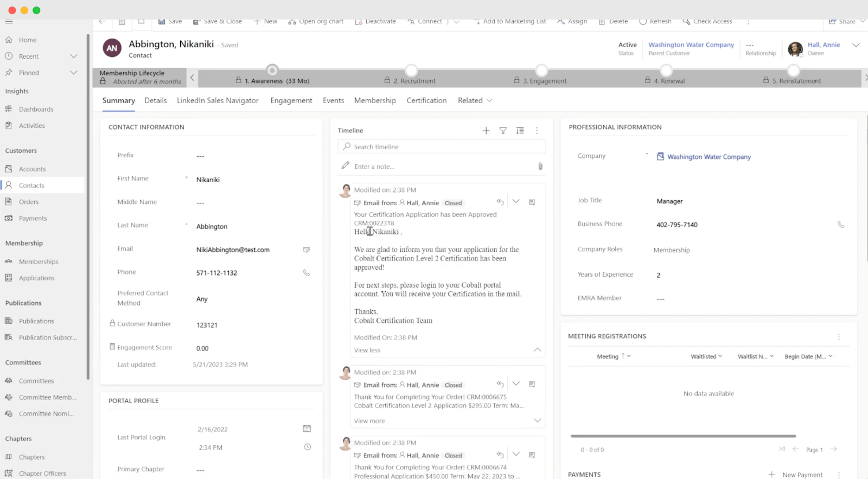Image resolution: width=868 pixels, height=479 pixels.
Task: Open Publications list in sidebar
Action: [36, 321]
